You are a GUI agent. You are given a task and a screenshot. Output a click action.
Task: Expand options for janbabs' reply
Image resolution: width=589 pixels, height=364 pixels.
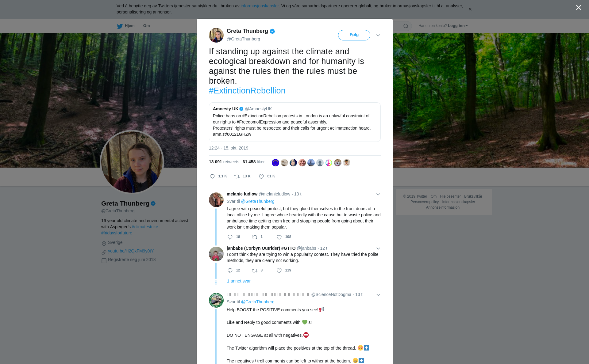378,248
